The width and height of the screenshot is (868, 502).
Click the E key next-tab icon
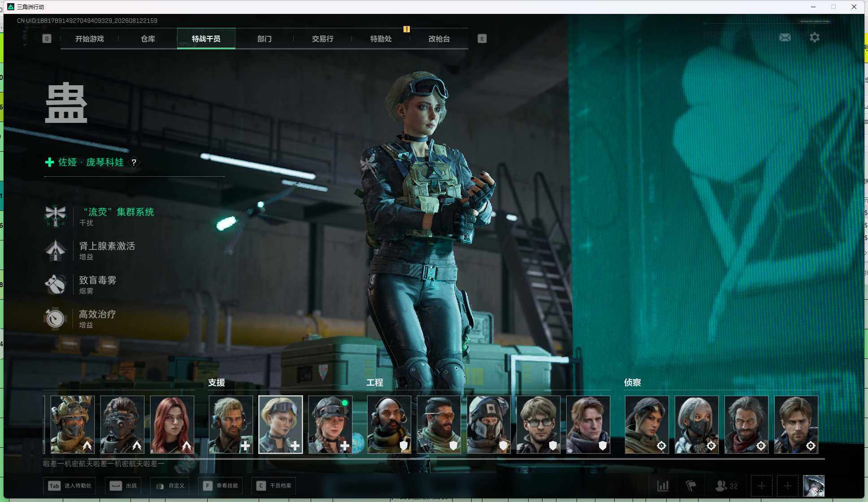pyautogui.click(x=482, y=39)
